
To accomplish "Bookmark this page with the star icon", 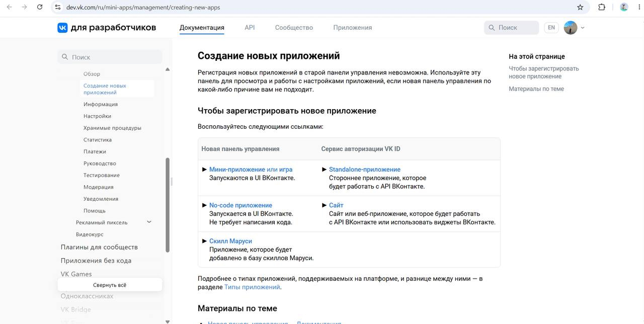I will click(580, 7).
